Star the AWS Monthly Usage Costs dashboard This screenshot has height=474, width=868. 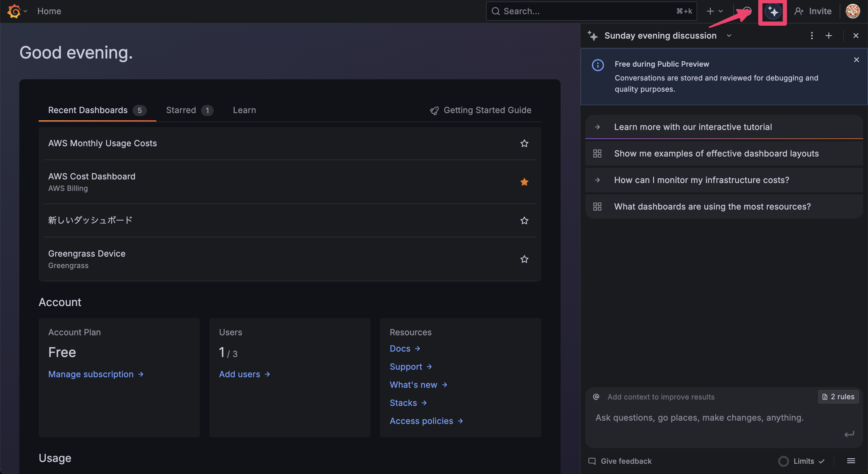pyautogui.click(x=524, y=143)
